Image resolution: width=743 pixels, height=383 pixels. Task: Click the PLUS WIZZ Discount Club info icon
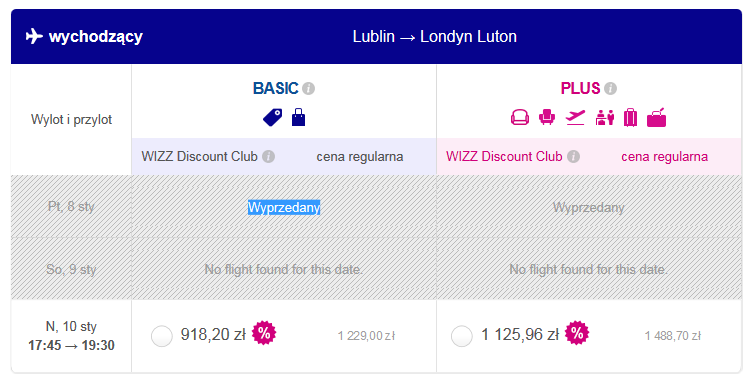[x=573, y=156]
